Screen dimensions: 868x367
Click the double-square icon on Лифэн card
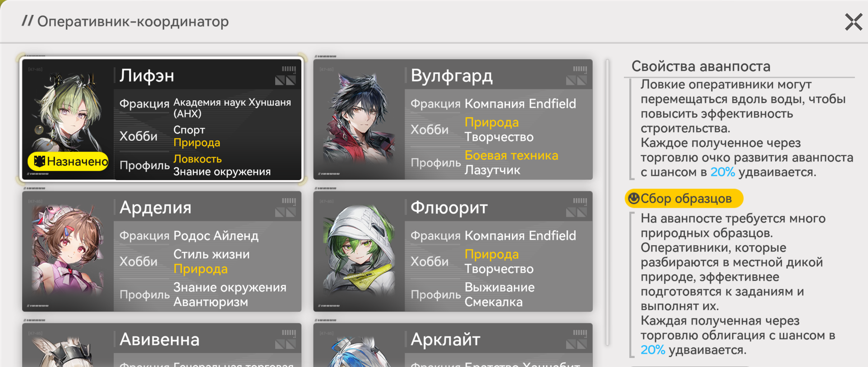click(285, 80)
